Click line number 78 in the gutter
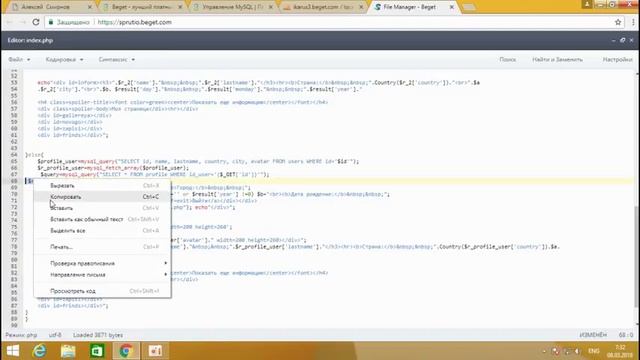Screen dimensions: 640x360 14,247
